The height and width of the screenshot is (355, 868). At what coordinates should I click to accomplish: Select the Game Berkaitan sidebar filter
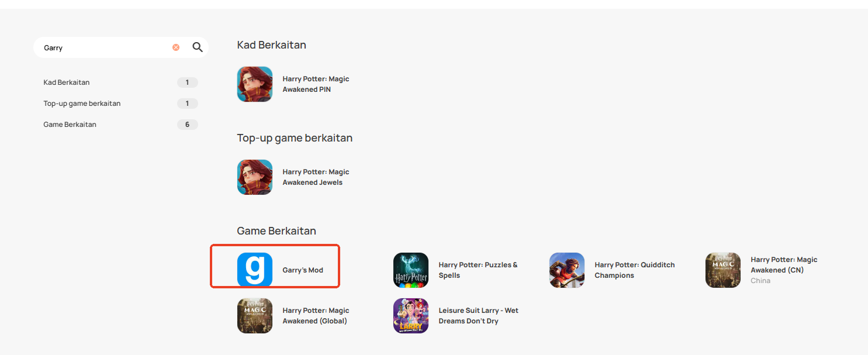(120, 125)
